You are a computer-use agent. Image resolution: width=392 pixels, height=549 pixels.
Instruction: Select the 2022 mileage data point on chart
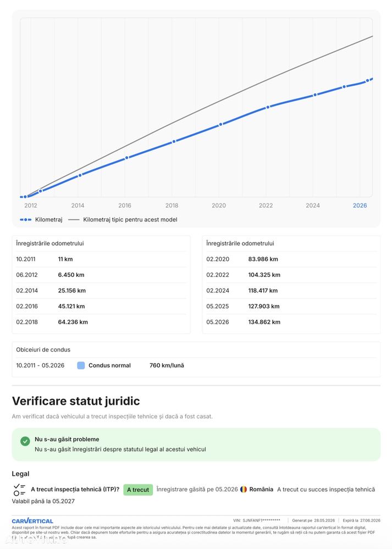[268, 107]
